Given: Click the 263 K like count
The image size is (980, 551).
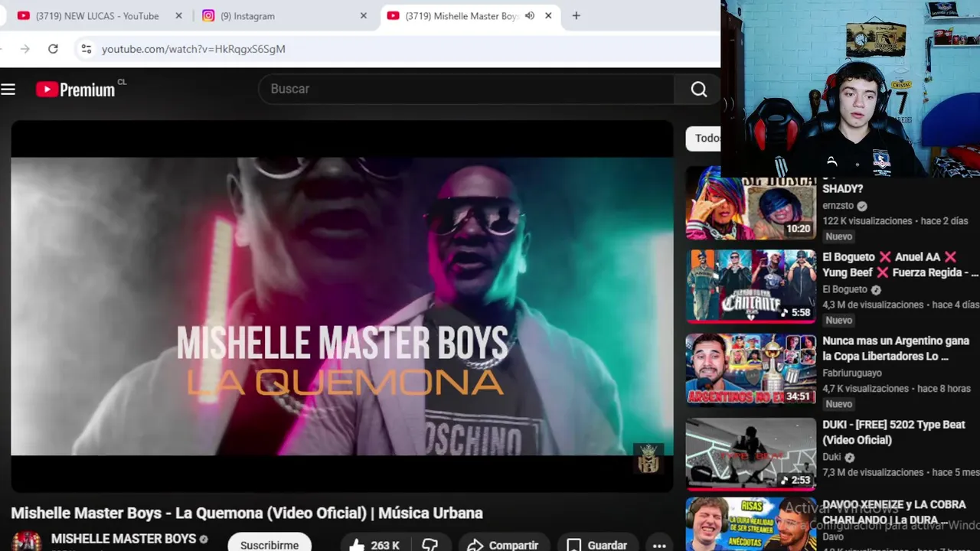Looking at the screenshot, I should click(x=385, y=545).
